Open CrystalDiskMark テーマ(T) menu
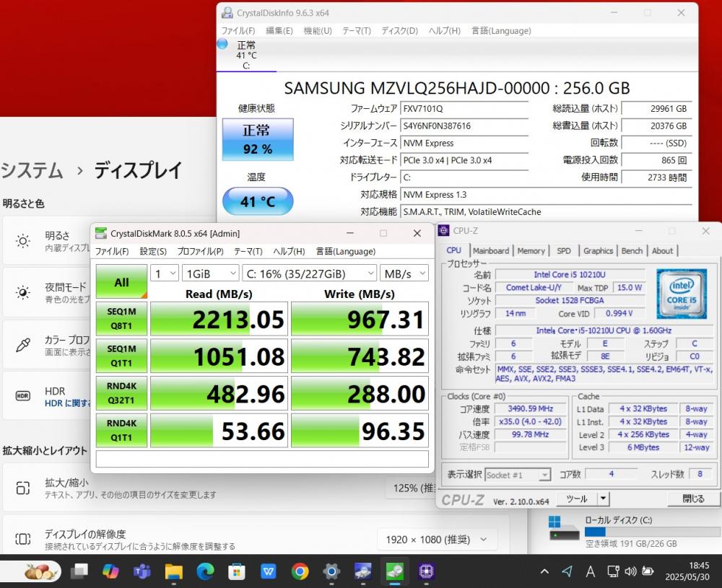Image resolution: width=722 pixels, height=588 pixels. pos(248,251)
